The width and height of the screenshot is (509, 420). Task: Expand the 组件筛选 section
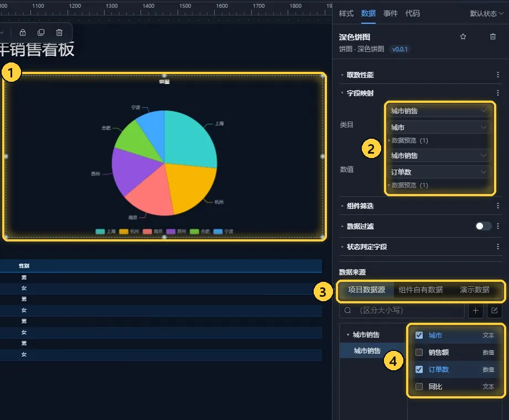click(342, 206)
